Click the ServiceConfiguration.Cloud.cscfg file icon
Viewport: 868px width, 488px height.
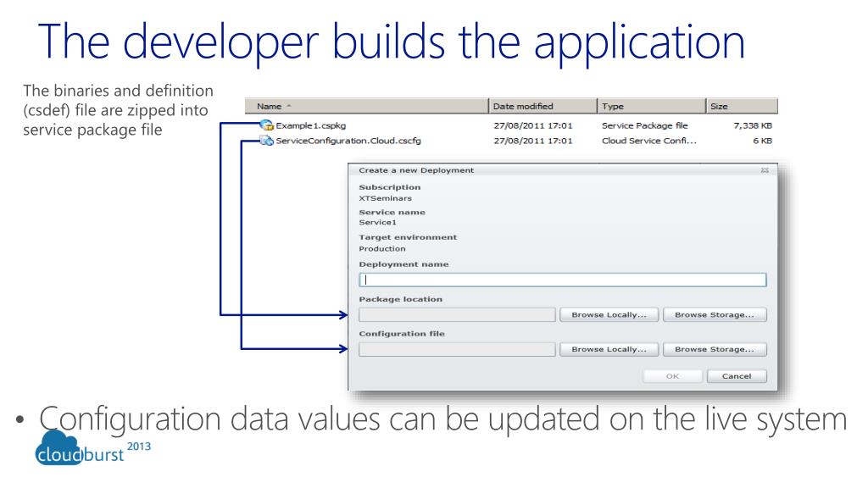pos(267,141)
